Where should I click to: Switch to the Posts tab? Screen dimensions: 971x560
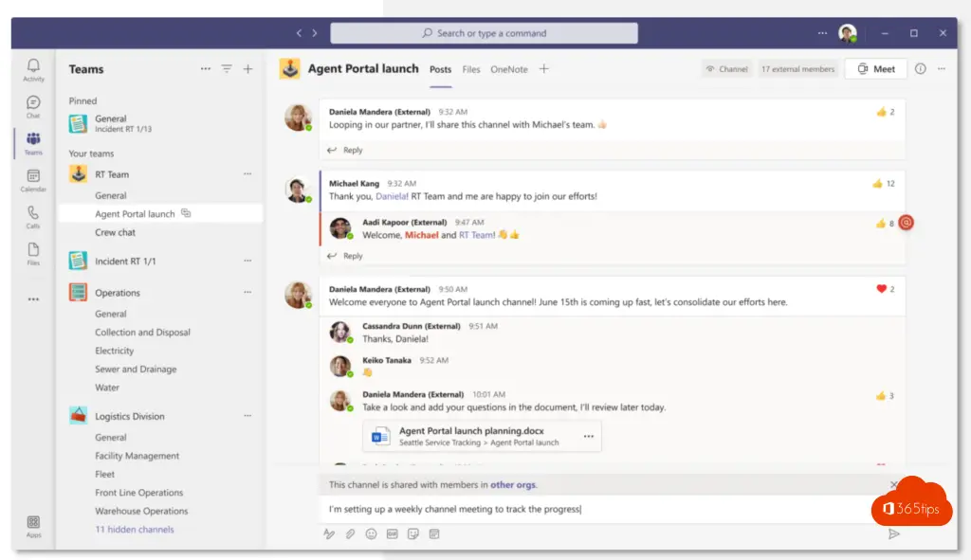point(440,69)
